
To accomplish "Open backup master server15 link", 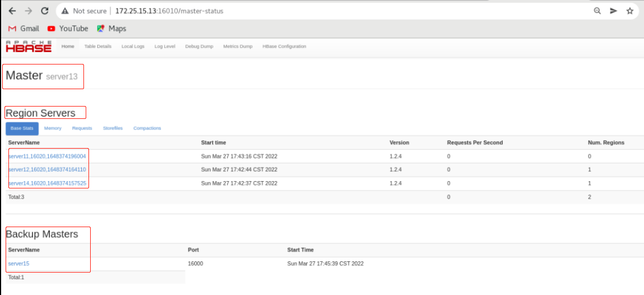I will (x=18, y=264).
